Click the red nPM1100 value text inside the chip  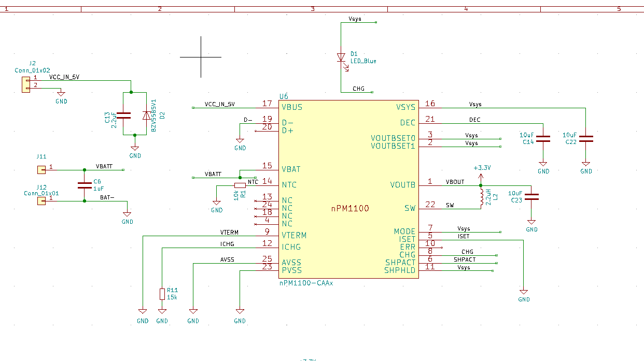pyautogui.click(x=350, y=209)
